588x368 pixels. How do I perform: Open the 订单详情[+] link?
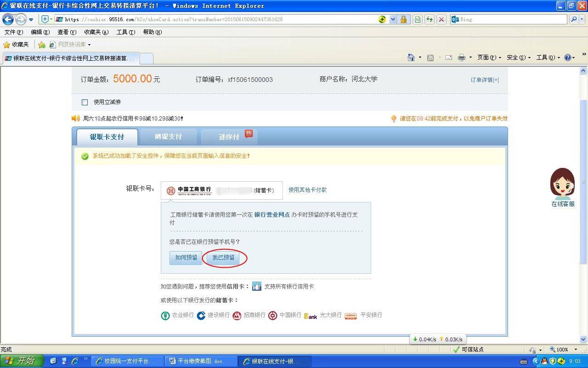pos(485,80)
